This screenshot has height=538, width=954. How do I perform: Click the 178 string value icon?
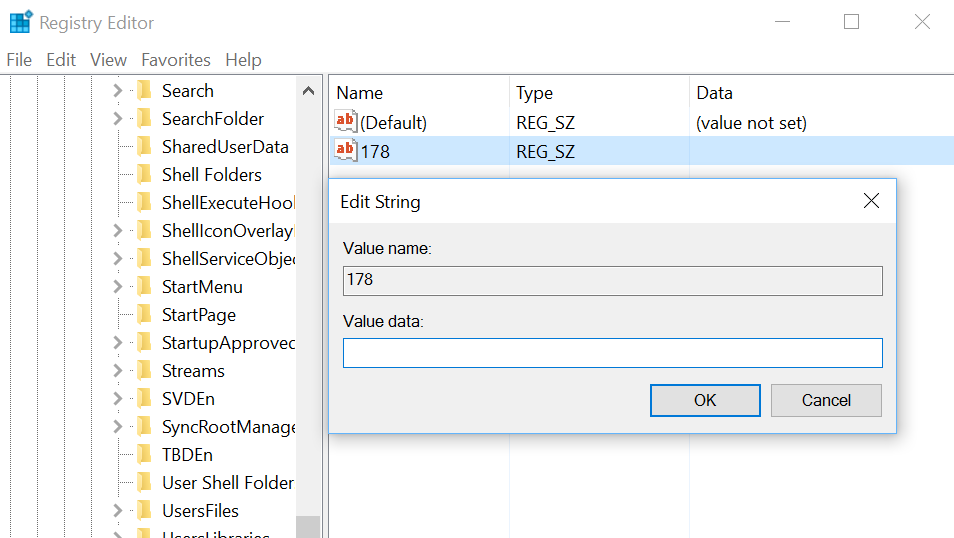tap(346, 151)
